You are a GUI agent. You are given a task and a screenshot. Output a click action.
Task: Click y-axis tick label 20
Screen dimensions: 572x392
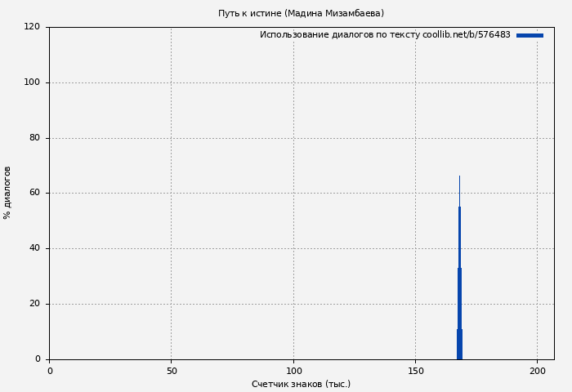(34, 304)
